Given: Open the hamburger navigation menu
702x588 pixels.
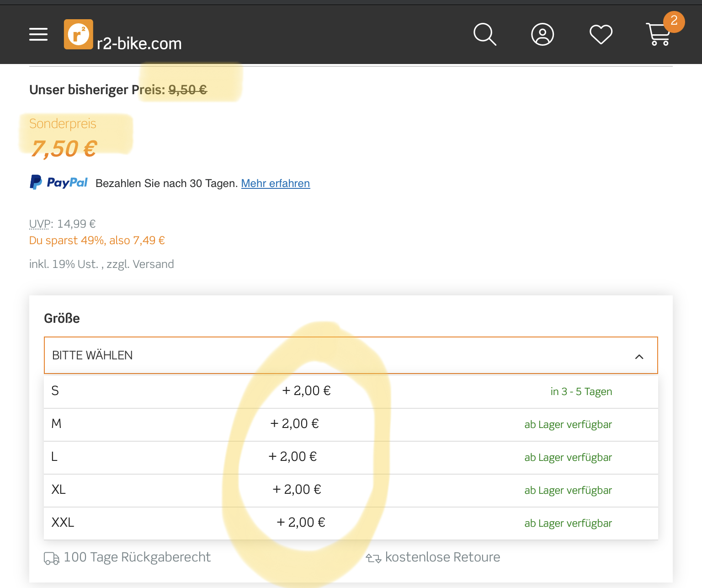Looking at the screenshot, I should click(38, 34).
